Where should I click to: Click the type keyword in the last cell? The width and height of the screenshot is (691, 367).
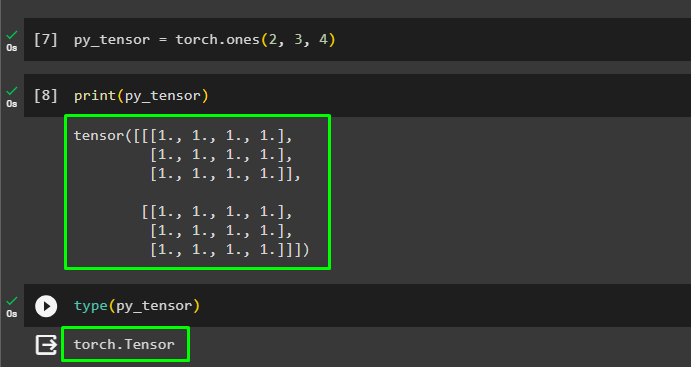(91, 306)
